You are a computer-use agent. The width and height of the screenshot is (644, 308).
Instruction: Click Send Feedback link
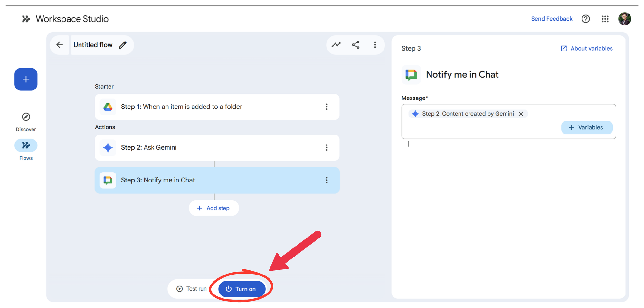pyautogui.click(x=552, y=19)
